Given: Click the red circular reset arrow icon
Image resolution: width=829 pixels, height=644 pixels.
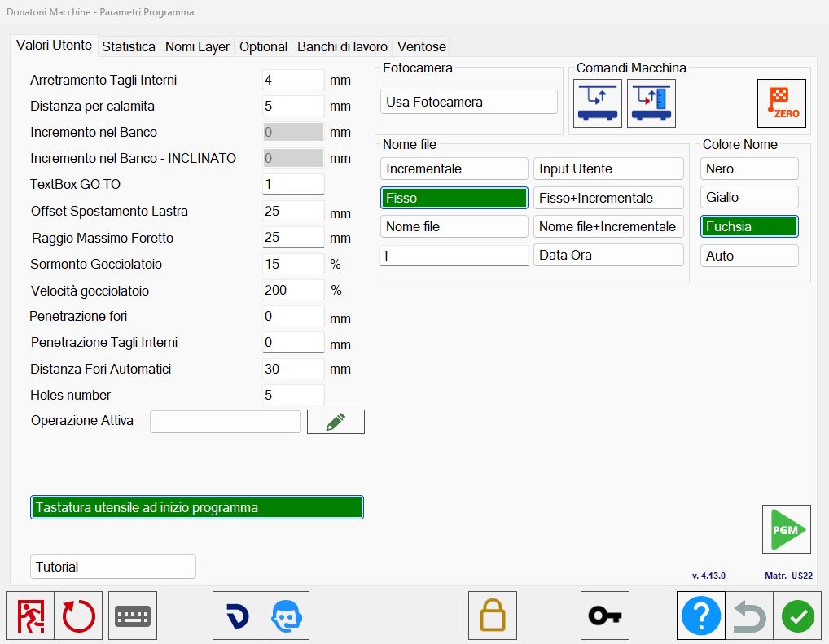Looking at the screenshot, I should tap(78, 616).
